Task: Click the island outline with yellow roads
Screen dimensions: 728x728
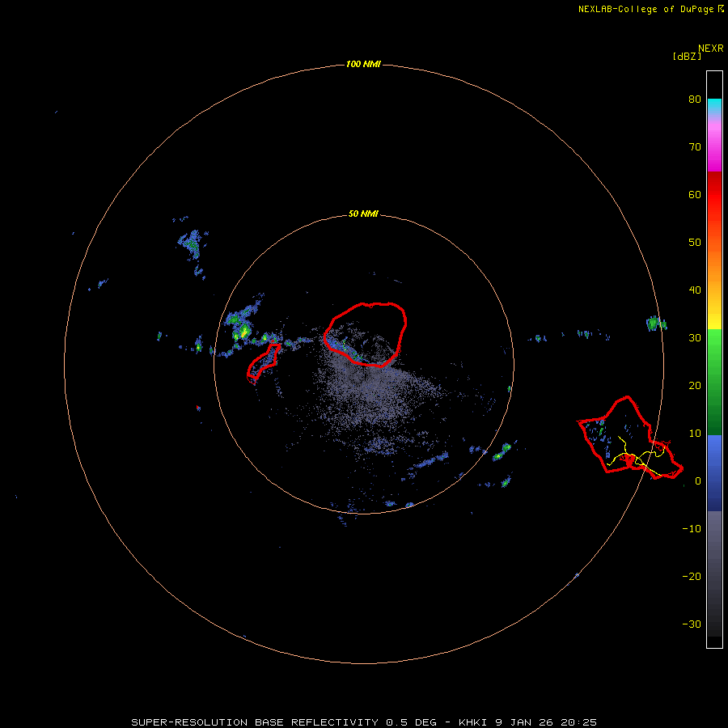Action: [630, 438]
